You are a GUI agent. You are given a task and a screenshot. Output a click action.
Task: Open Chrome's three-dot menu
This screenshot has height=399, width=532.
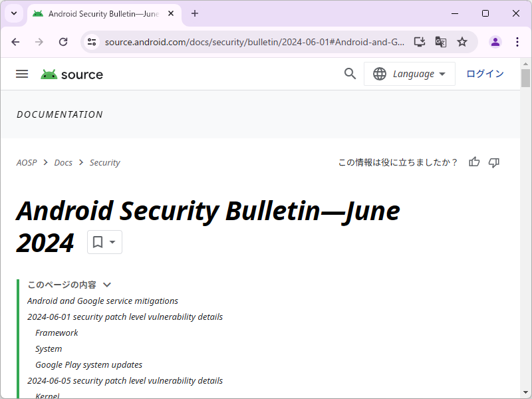tap(517, 41)
